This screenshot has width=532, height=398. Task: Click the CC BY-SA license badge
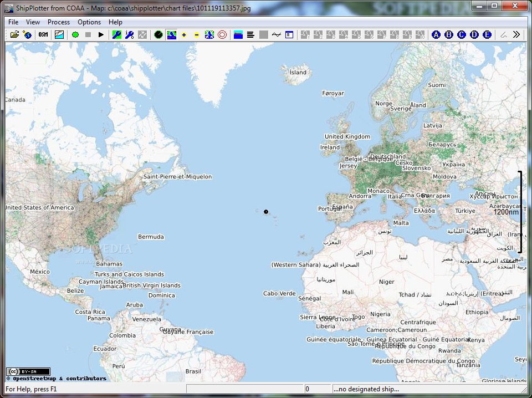pyautogui.click(x=28, y=371)
